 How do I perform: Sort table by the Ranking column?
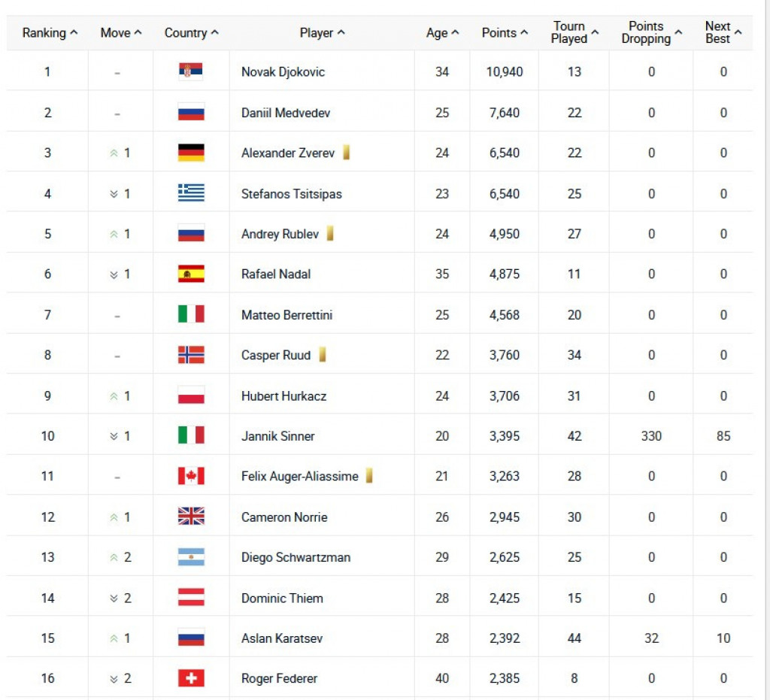point(50,33)
